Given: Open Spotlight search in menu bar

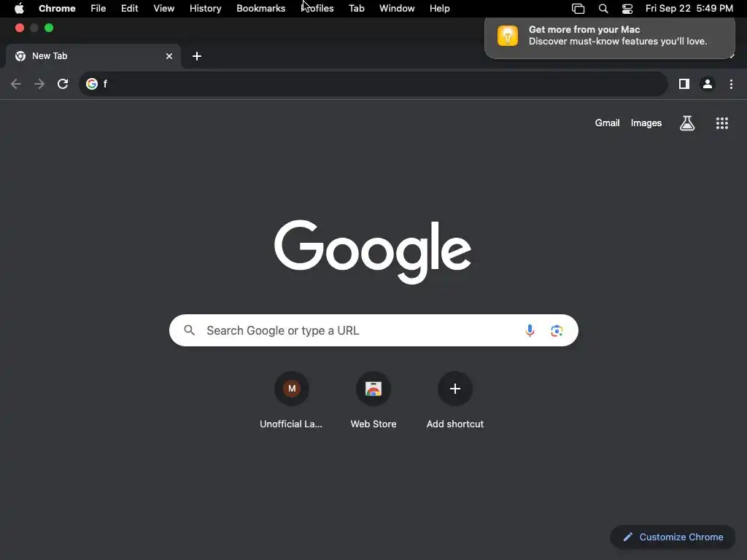Looking at the screenshot, I should 603,9.
